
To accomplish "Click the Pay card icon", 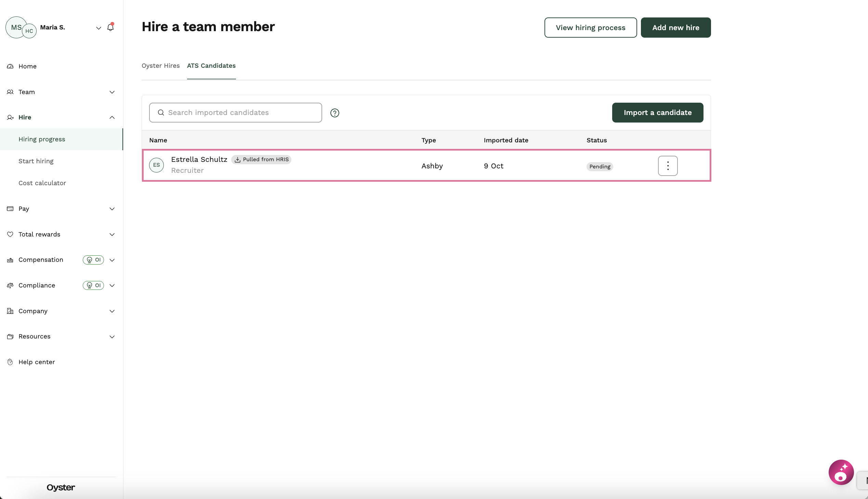I will tap(10, 208).
